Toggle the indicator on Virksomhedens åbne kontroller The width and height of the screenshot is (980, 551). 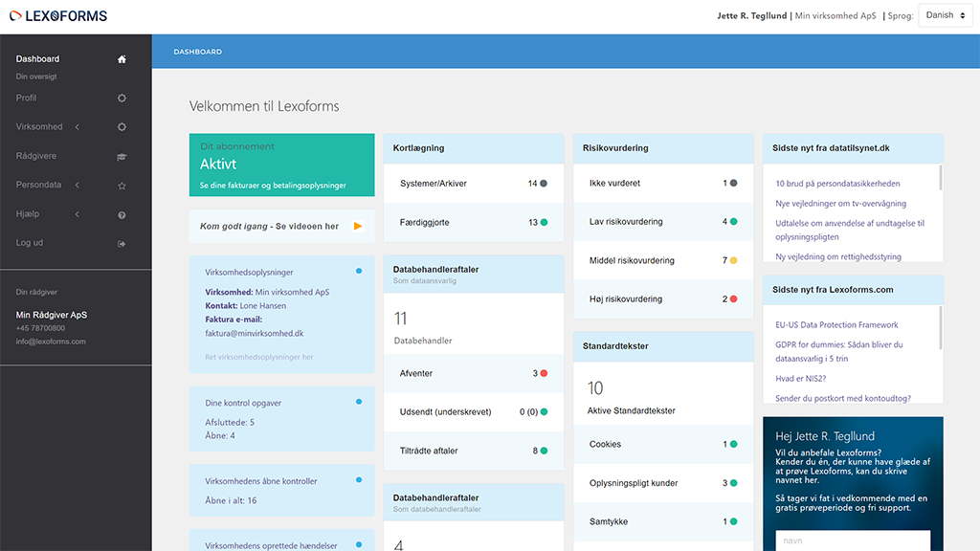(360, 480)
